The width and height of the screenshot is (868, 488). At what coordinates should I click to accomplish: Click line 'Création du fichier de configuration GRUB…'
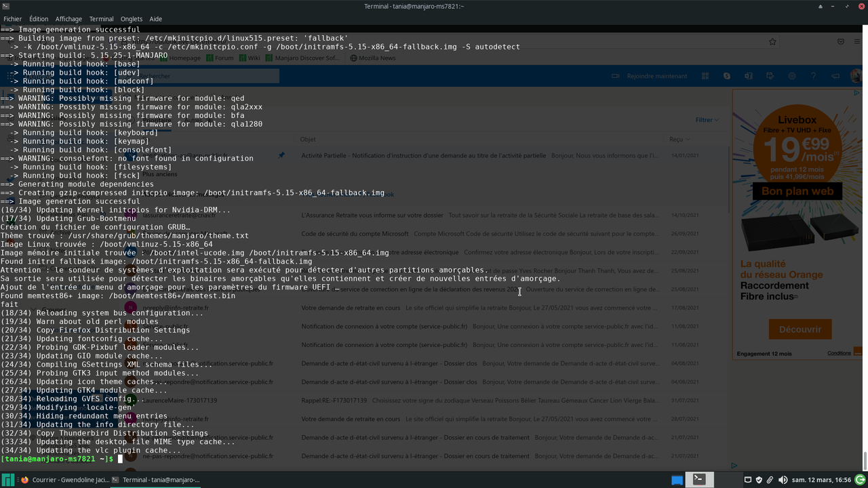pos(95,227)
